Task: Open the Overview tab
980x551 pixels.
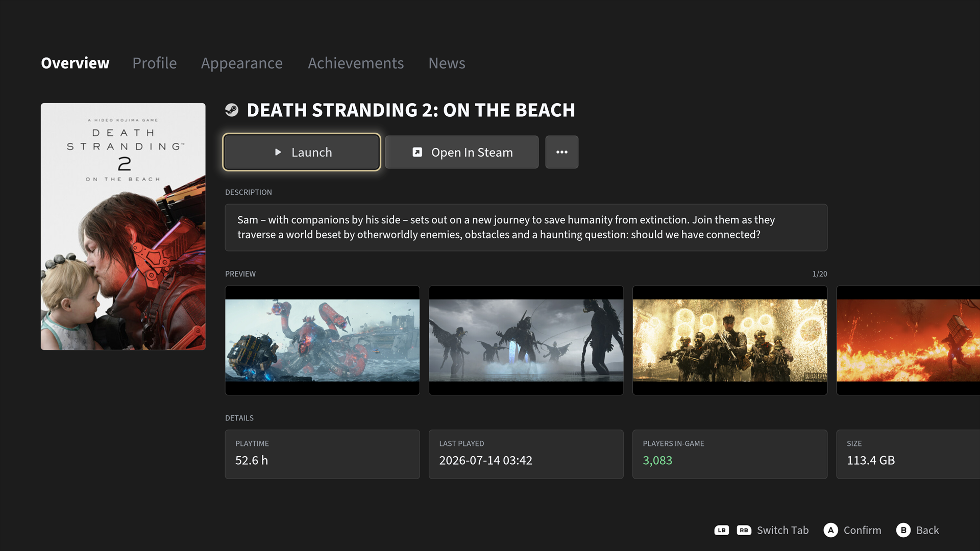Action: 75,63
